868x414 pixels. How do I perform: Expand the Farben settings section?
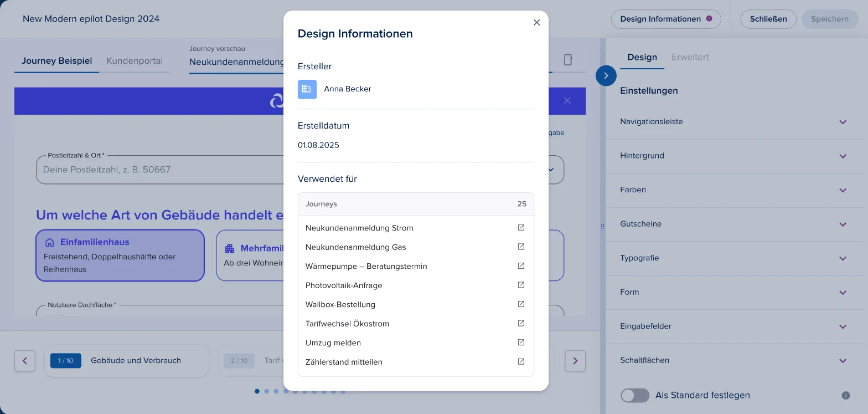point(735,190)
